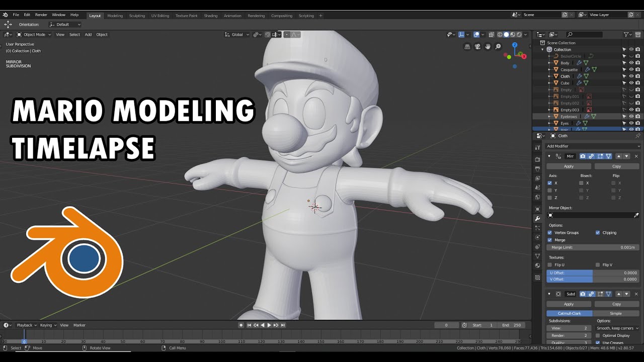Screen dimensions: 644x362
Task: Toggle Mirror modifier render visibility camera icon
Action: (x=583, y=156)
